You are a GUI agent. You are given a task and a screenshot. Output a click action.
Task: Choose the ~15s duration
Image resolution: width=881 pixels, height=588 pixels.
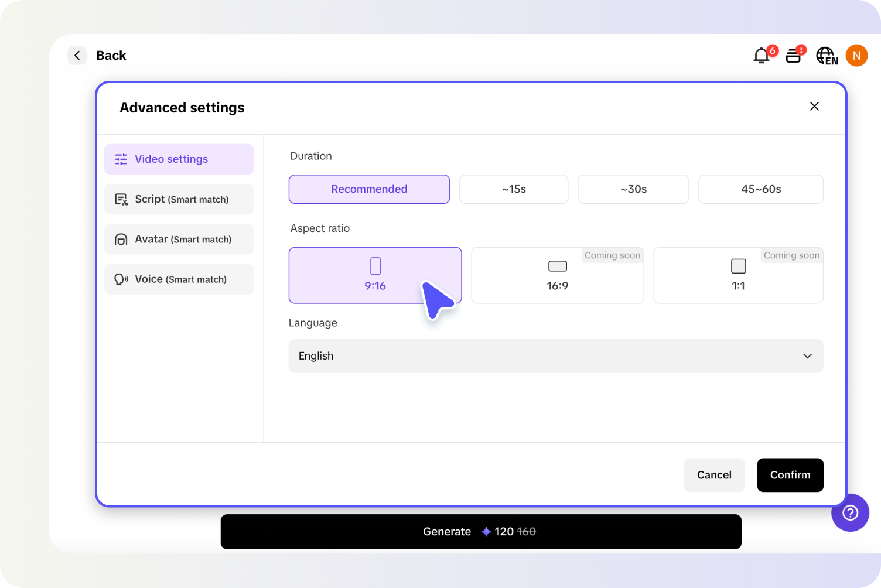pyautogui.click(x=514, y=189)
